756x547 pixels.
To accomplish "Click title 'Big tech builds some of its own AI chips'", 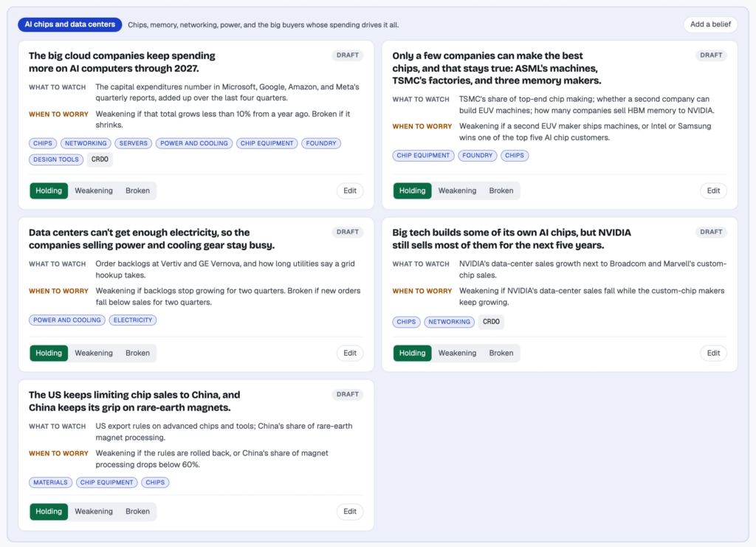I will coord(512,239).
